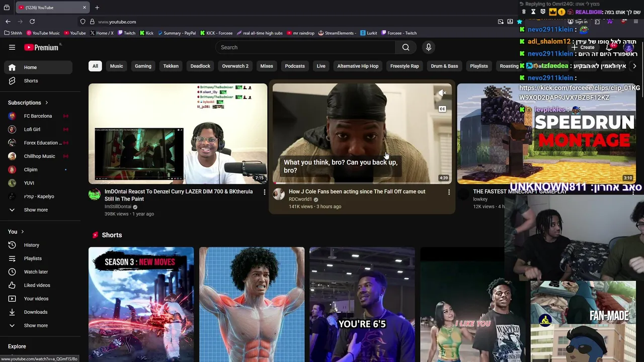The width and height of the screenshot is (644, 362).
Task: Select the Drum & Bass filter chip
Action: click(x=444, y=66)
